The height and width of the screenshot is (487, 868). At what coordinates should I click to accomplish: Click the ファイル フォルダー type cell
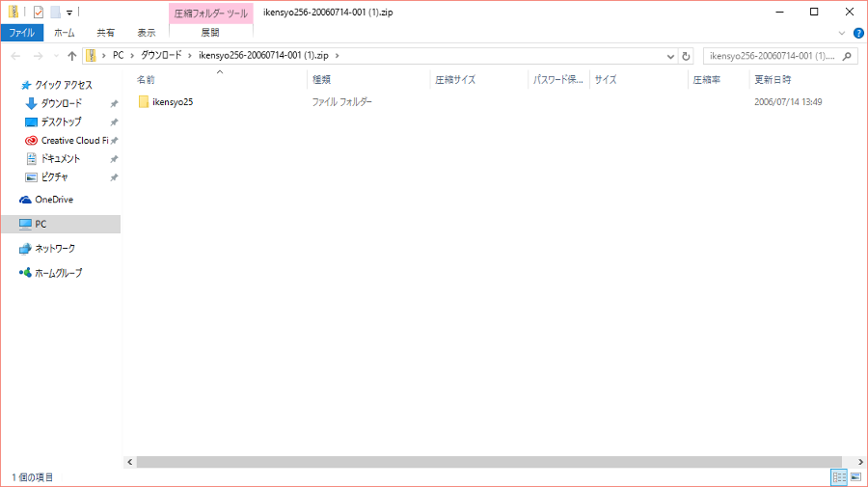tap(341, 102)
